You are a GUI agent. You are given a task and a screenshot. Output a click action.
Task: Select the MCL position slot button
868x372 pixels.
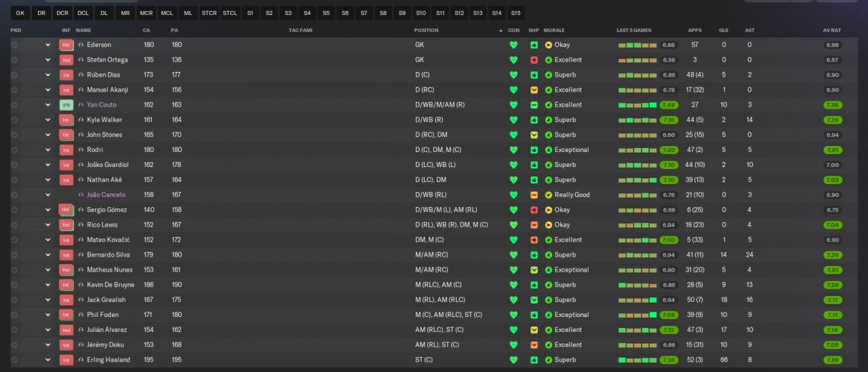(167, 13)
